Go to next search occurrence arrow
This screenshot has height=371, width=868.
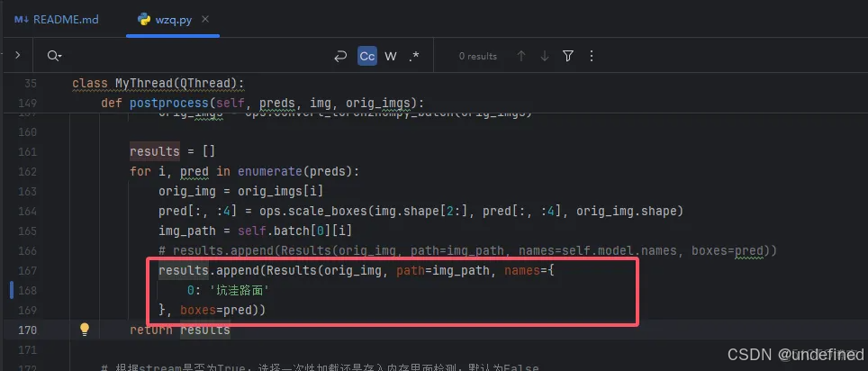coord(545,56)
